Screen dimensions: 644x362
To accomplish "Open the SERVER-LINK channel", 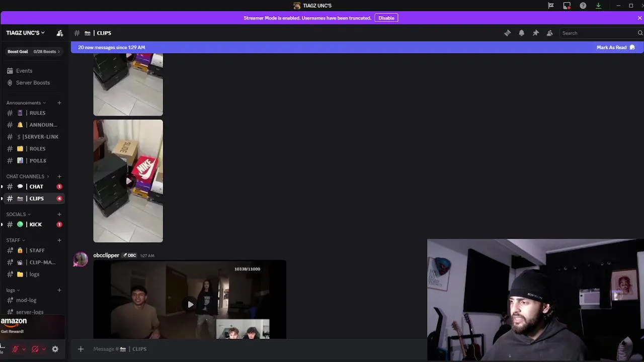I will coord(34,137).
